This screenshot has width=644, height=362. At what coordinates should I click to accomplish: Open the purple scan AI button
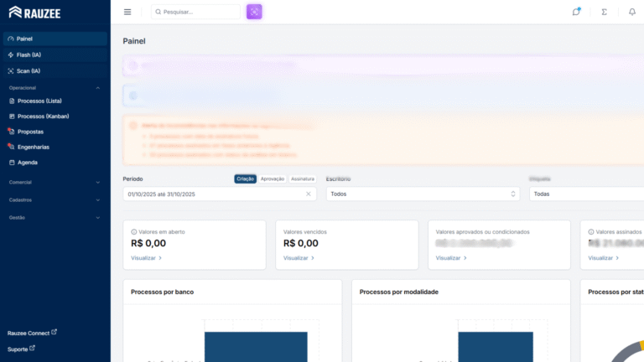pos(254,12)
